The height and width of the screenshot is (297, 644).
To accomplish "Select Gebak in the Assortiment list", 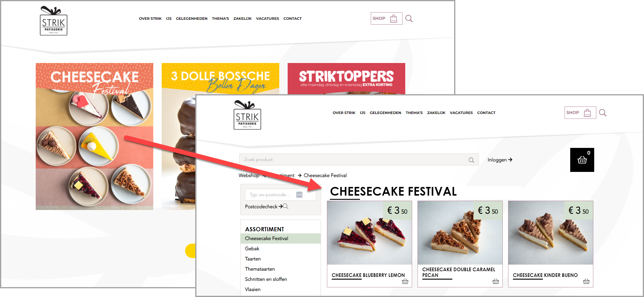I will [x=252, y=249].
